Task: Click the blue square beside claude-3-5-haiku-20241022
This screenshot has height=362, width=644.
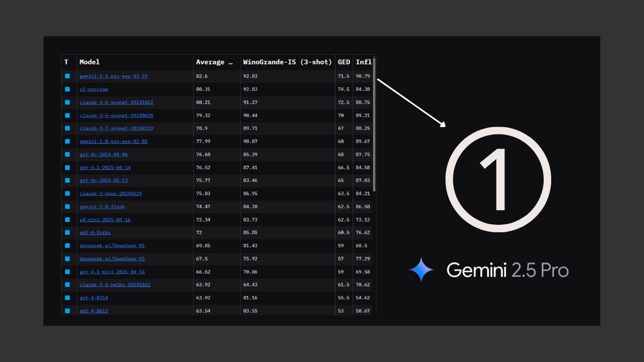Action: click(x=68, y=285)
